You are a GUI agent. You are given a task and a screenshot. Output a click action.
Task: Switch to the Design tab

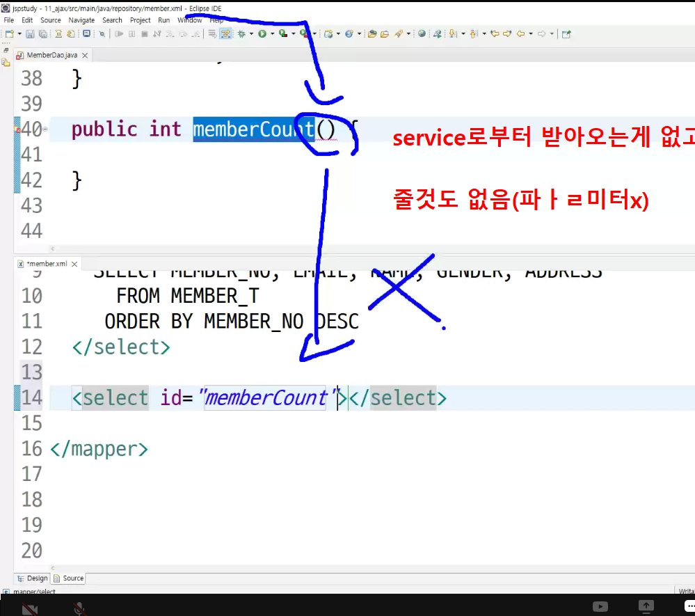click(x=33, y=578)
